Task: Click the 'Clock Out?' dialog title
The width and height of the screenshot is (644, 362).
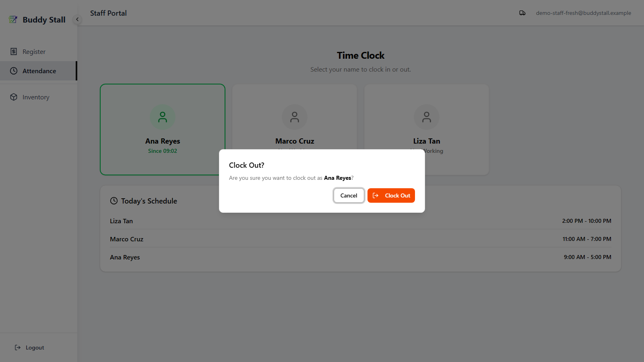Action: 247,165
